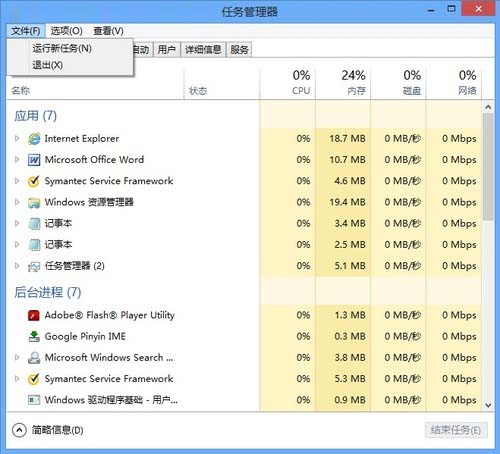Choose 运行新任务(N) from the menu
500x454 pixels.
click(70, 49)
